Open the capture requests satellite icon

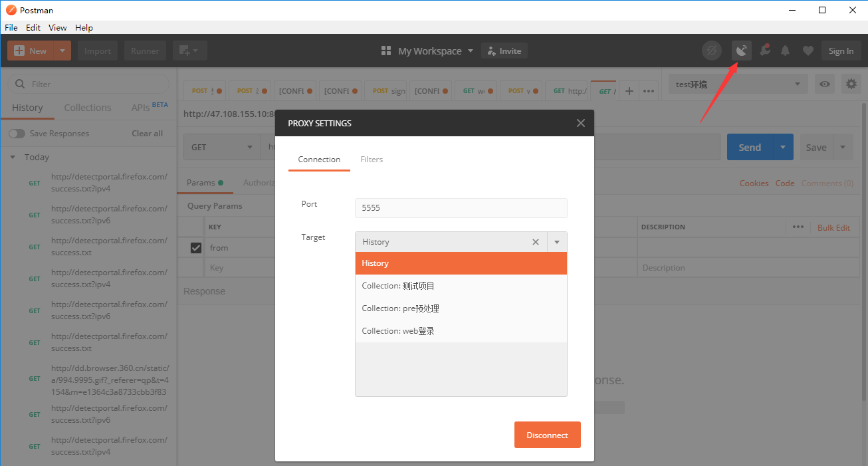(x=742, y=51)
